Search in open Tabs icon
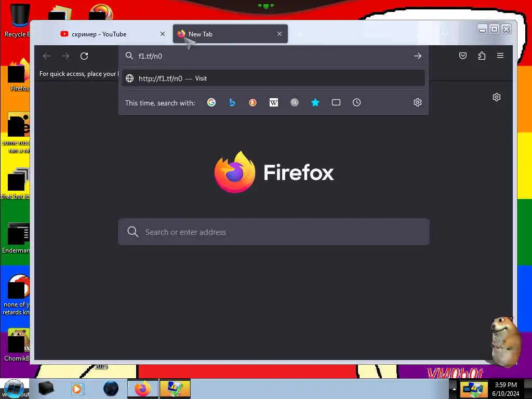This screenshot has height=399, width=532. [x=336, y=102]
